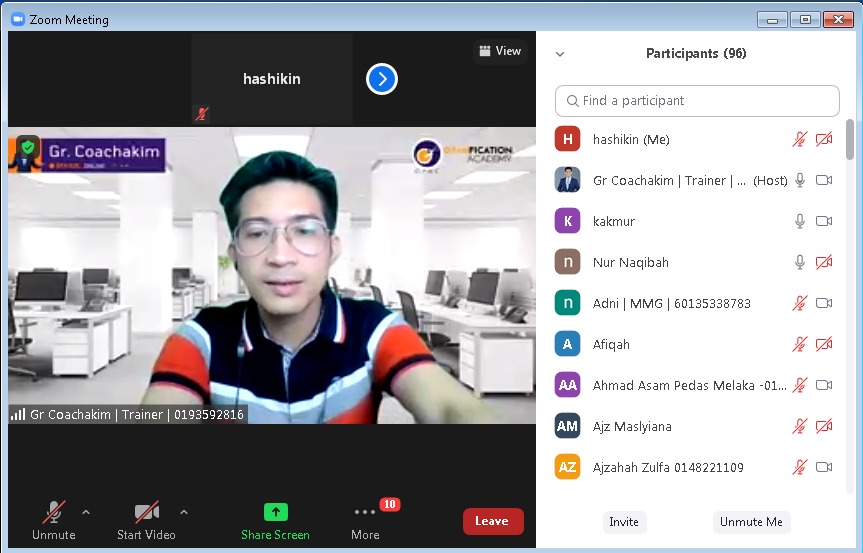
Task: Select hashikin (Me) participant name
Action: click(x=631, y=140)
